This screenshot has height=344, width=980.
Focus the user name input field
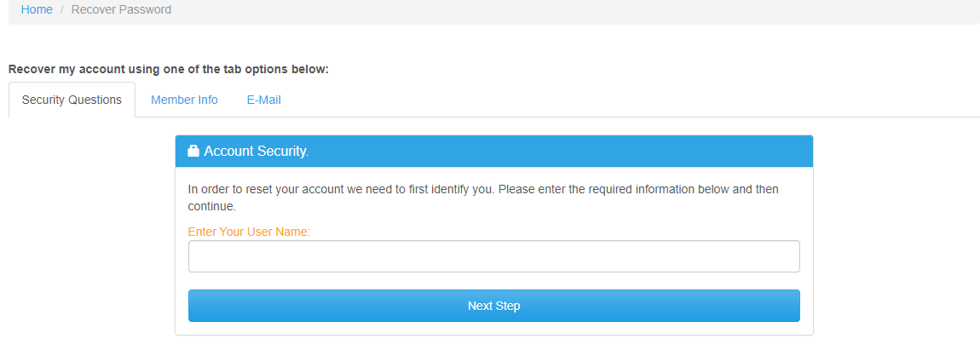(493, 256)
